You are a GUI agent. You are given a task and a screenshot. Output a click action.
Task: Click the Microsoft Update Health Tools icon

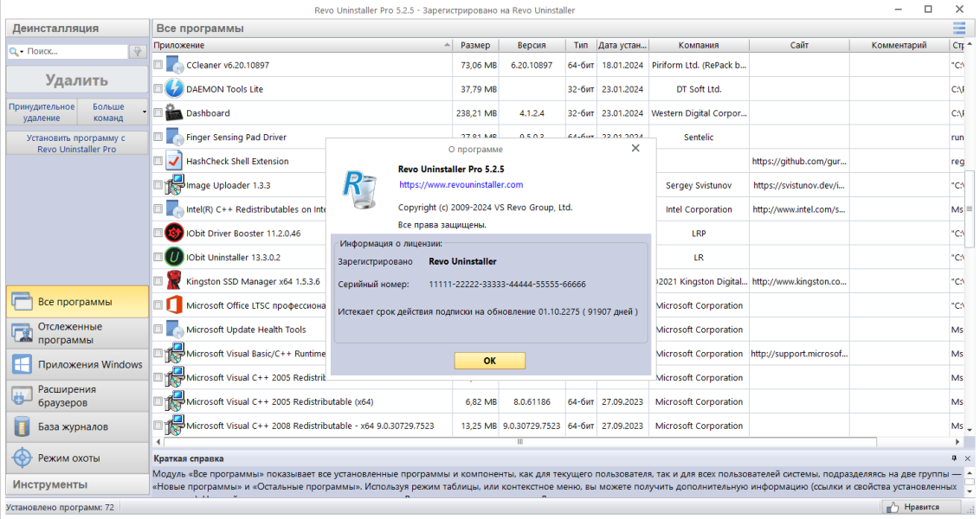[x=174, y=330]
